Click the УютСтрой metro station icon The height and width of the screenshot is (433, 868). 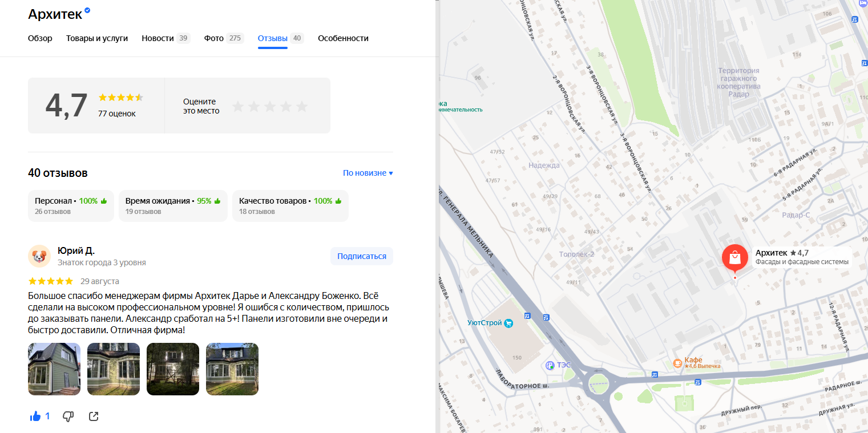(x=507, y=322)
